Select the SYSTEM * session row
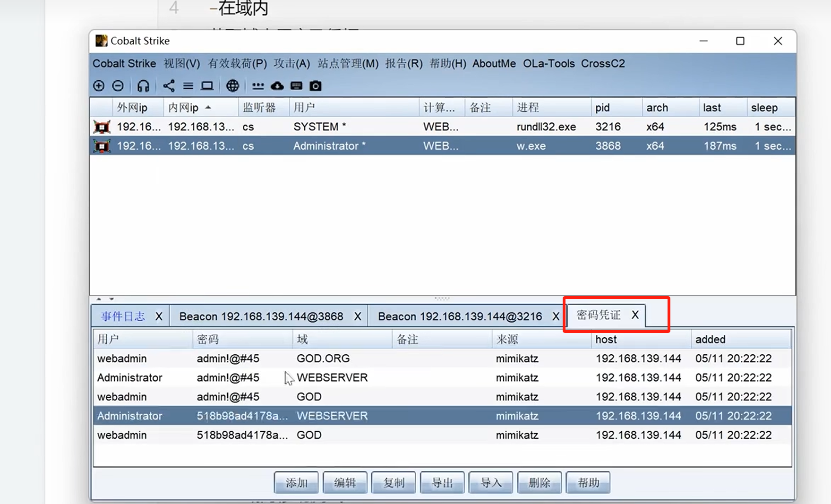 pos(442,127)
